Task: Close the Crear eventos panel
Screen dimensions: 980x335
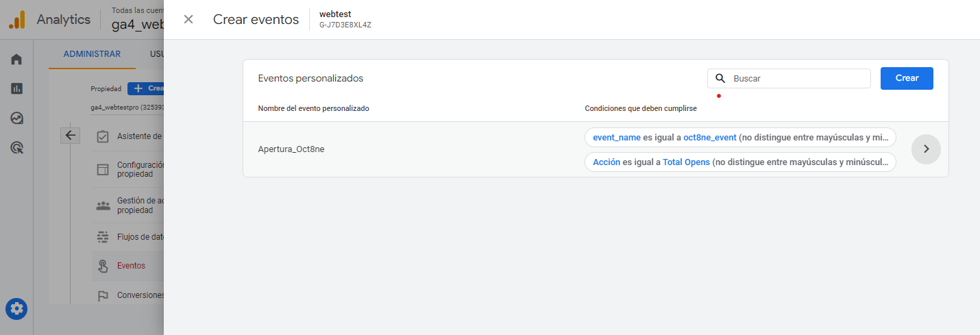Action: [x=188, y=19]
